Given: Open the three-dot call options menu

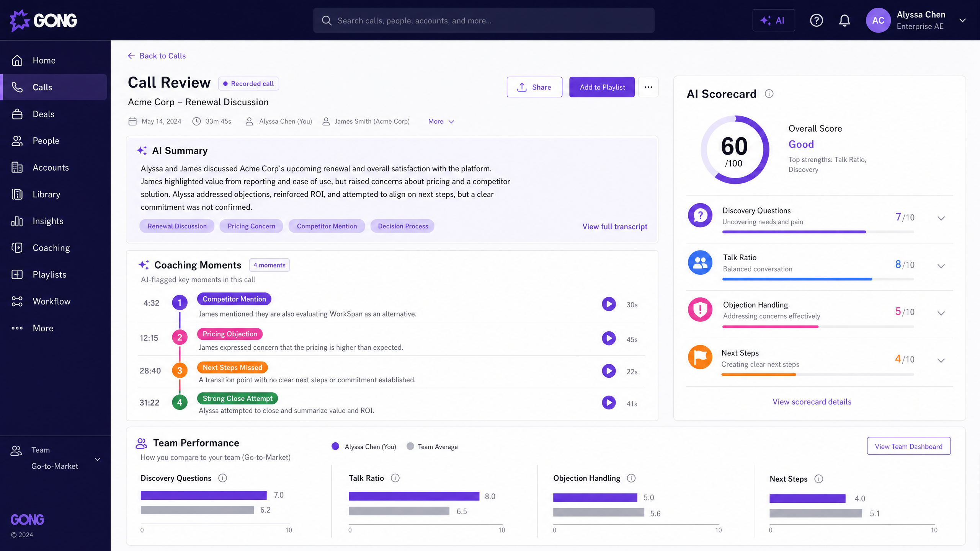Looking at the screenshot, I should 648,87.
